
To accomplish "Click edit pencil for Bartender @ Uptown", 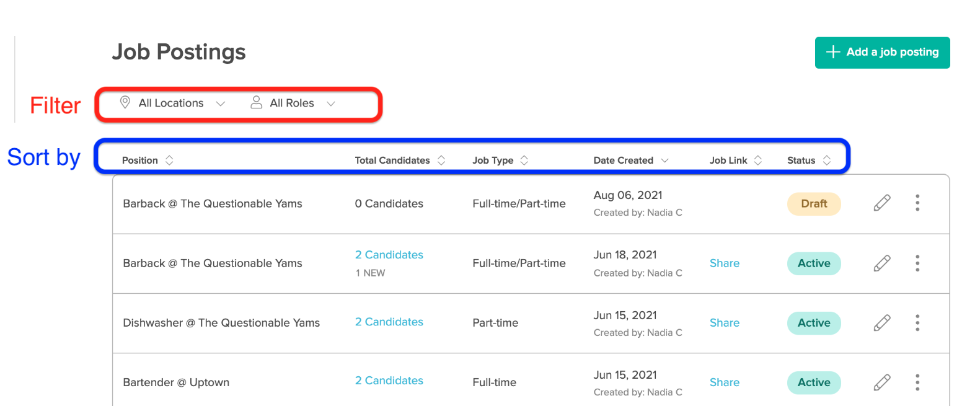I will point(882,382).
